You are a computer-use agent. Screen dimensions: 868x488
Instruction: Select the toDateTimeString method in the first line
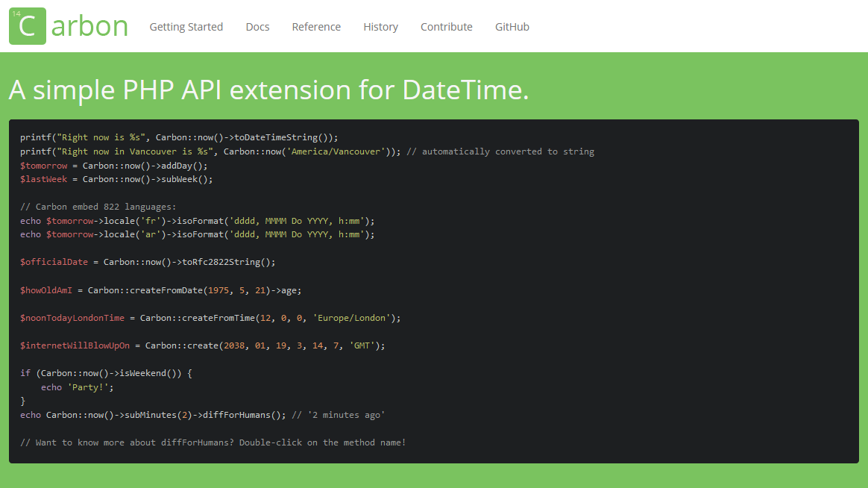coord(283,137)
